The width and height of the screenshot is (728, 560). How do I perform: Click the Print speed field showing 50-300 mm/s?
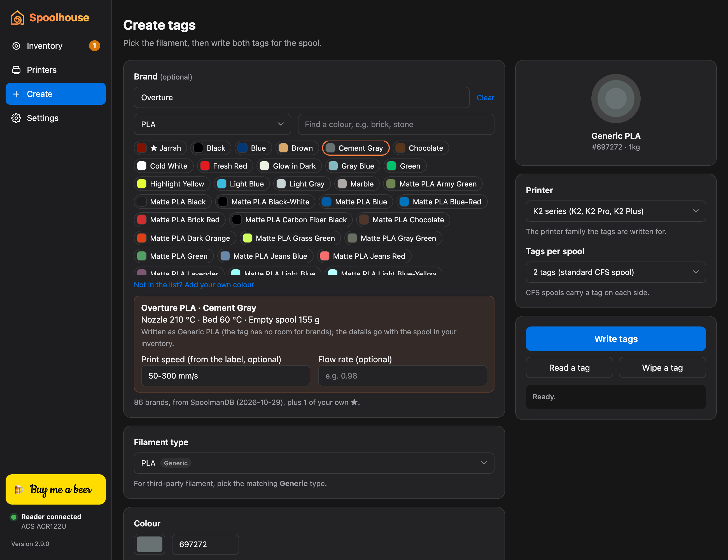click(226, 376)
